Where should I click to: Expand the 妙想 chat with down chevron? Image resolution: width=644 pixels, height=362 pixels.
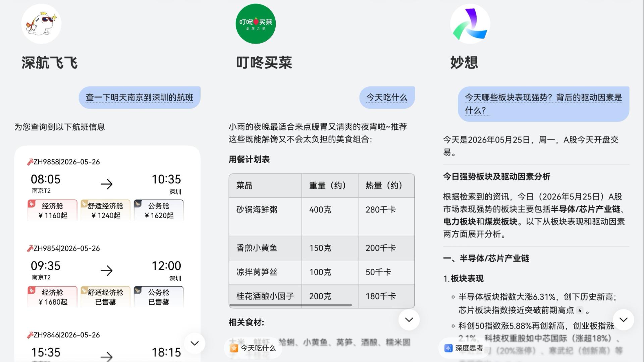click(623, 320)
